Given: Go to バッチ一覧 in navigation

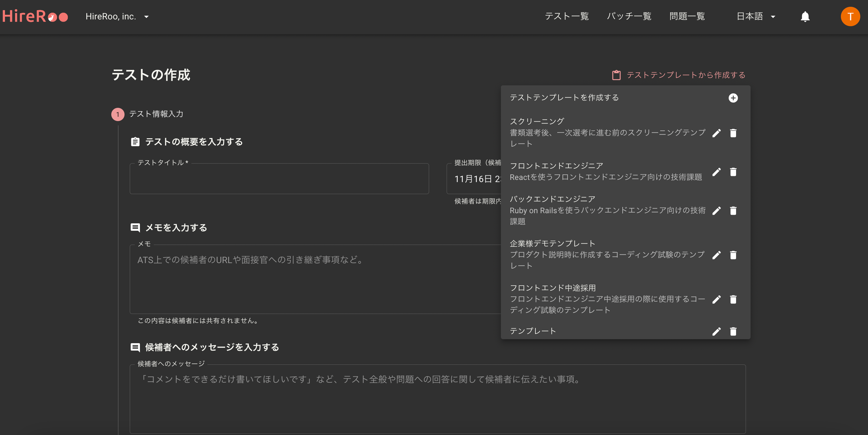Looking at the screenshot, I should point(629,17).
